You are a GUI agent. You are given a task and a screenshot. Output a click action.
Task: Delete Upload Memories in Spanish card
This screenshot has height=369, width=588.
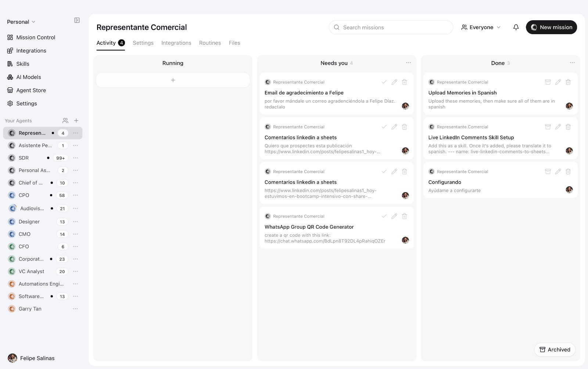[x=568, y=82]
